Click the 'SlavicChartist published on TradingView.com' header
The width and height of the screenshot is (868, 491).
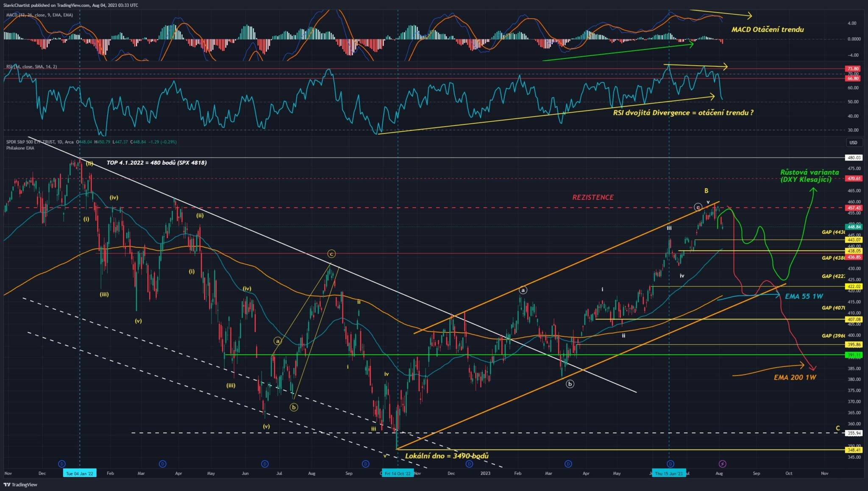point(70,5)
